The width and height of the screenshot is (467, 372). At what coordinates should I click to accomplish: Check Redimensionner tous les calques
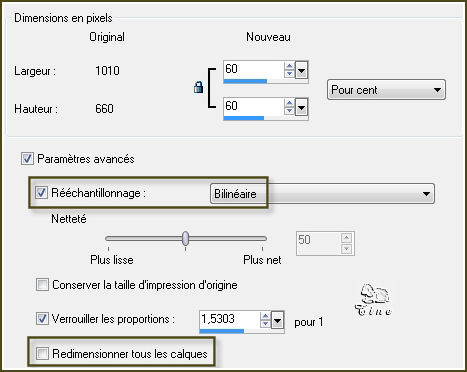pos(42,354)
